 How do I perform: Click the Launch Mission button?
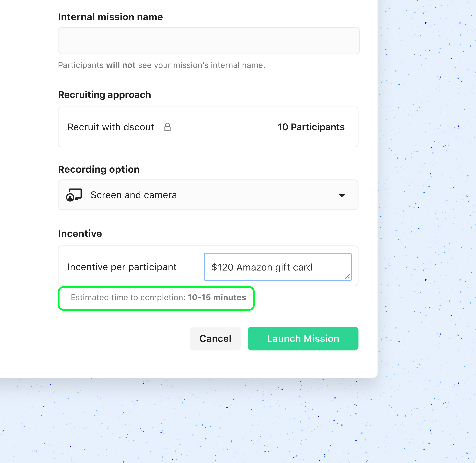click(x=303, y=338)
